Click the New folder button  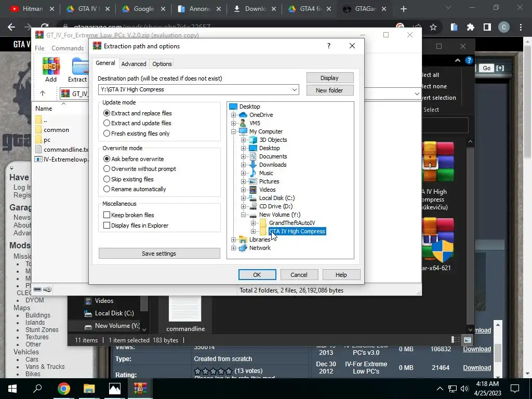tap(330, 90)
